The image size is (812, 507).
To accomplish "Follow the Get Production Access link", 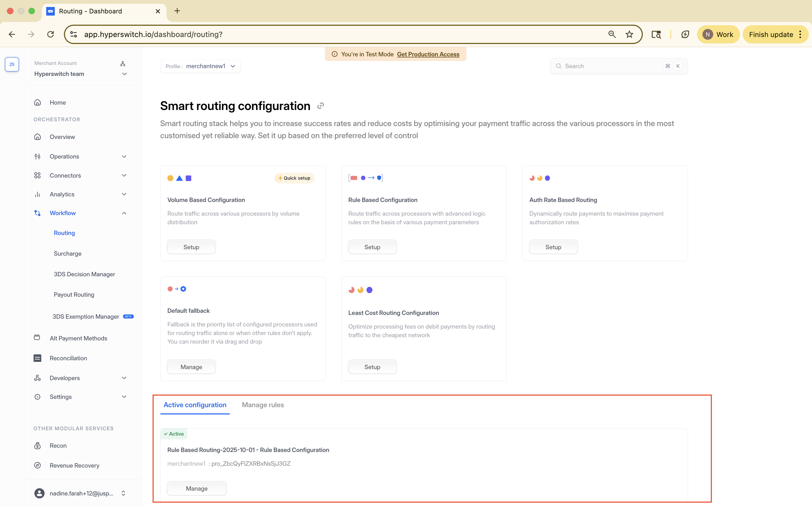I will click(428, 54).
